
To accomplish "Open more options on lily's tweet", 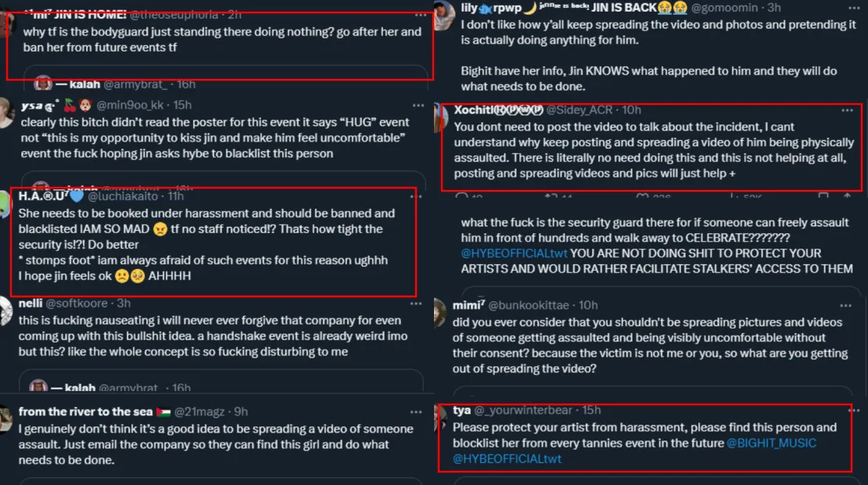I will tap(848, 8).
